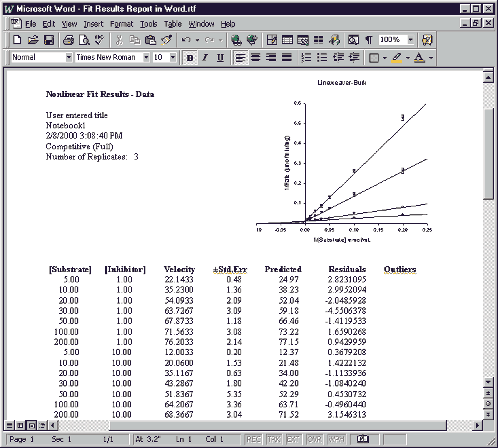This screenshot has width=498, height=448.
Task: Click the vertical scrollbar thumb
Action: pos(488,154)
